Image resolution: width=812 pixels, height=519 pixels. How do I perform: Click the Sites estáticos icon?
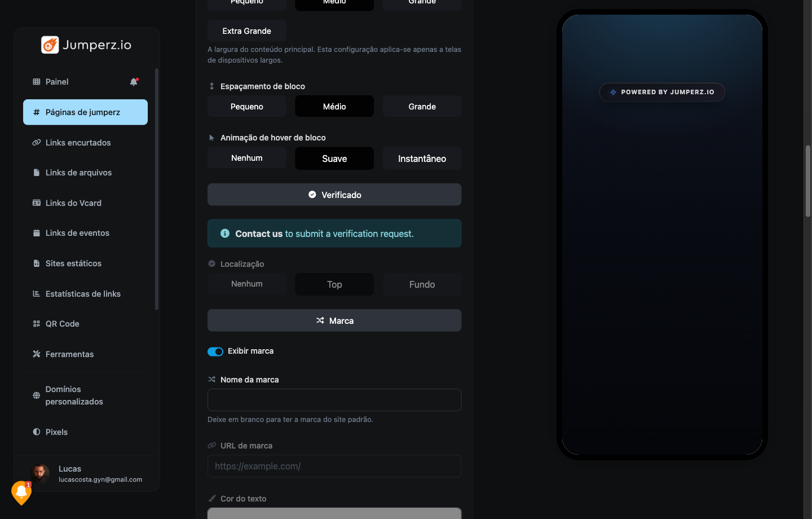(x=37, y=263)
